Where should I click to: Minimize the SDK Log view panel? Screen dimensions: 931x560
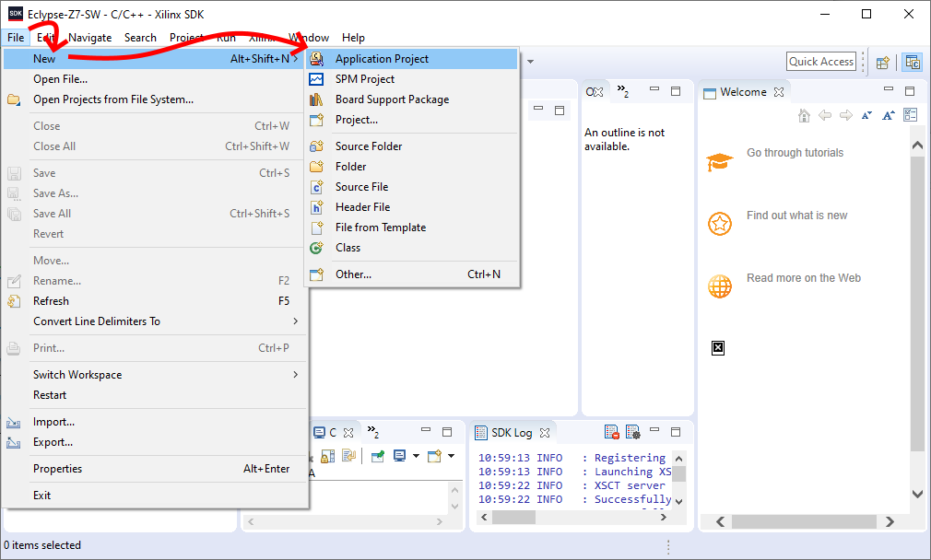[654, 429]
